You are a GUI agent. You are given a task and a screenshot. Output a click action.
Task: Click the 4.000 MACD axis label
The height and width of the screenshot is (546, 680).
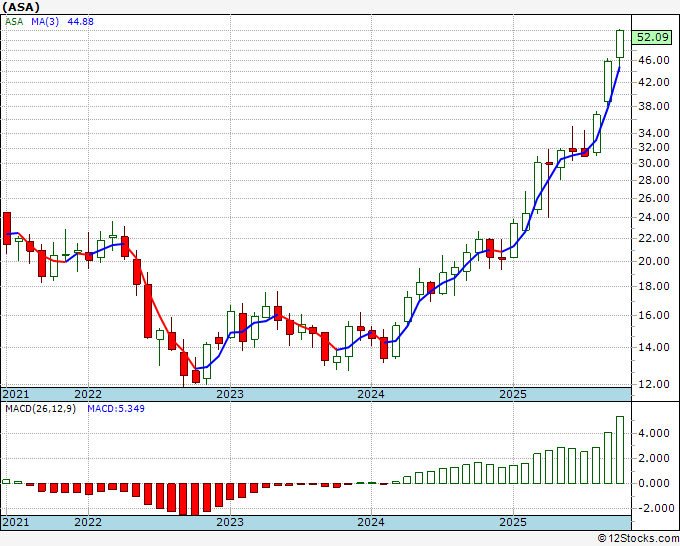656,433
